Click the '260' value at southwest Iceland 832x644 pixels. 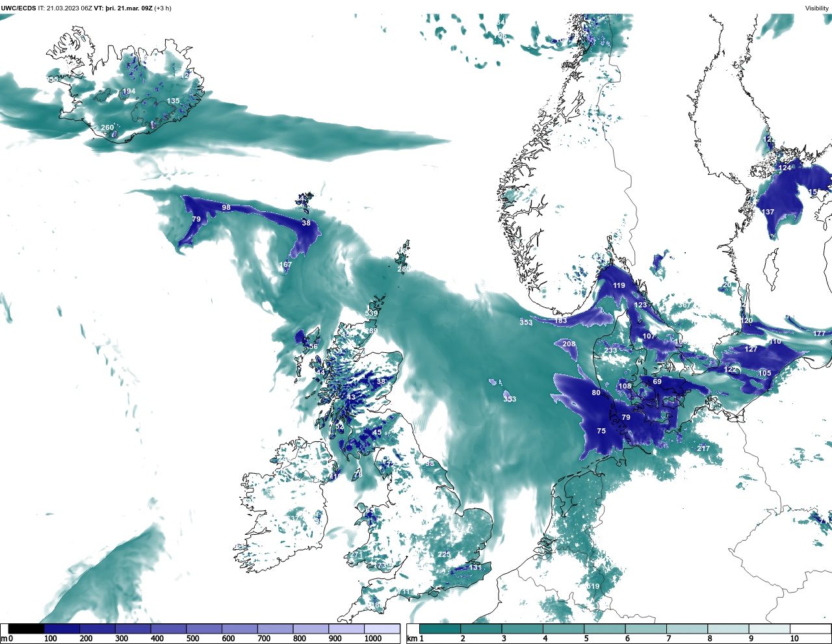[107, 127]
